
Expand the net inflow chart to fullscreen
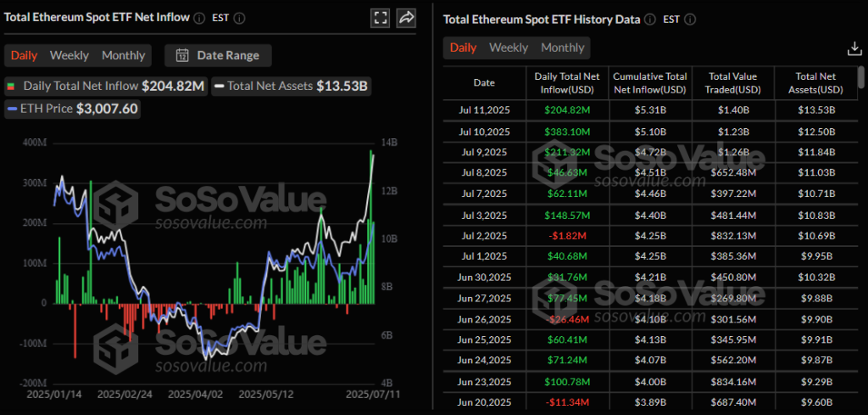click(x=381, y=18)
